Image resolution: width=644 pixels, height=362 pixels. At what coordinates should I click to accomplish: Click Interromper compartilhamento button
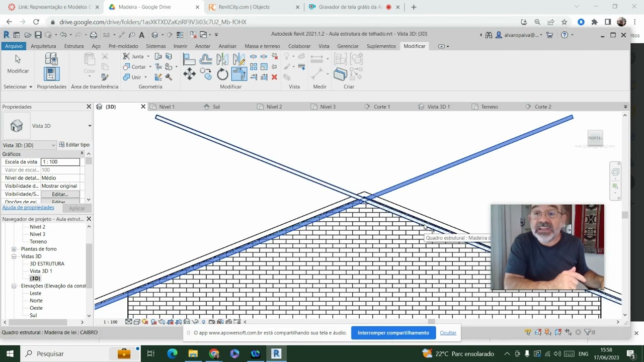[x=393, y=333]
